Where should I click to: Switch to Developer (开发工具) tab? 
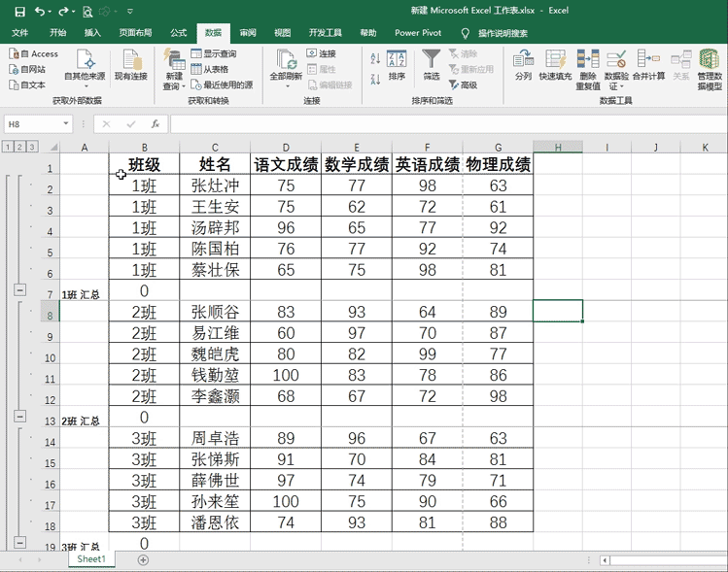coord(325,33)
